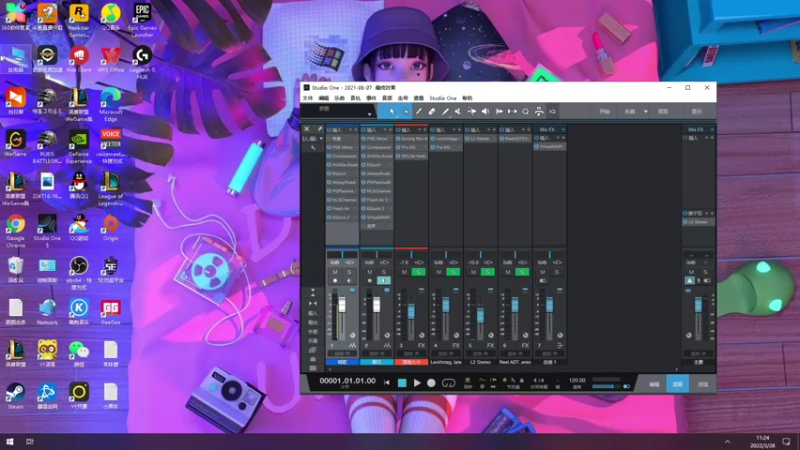Click the Stop button in the transport bar

(x=402, y=383)
